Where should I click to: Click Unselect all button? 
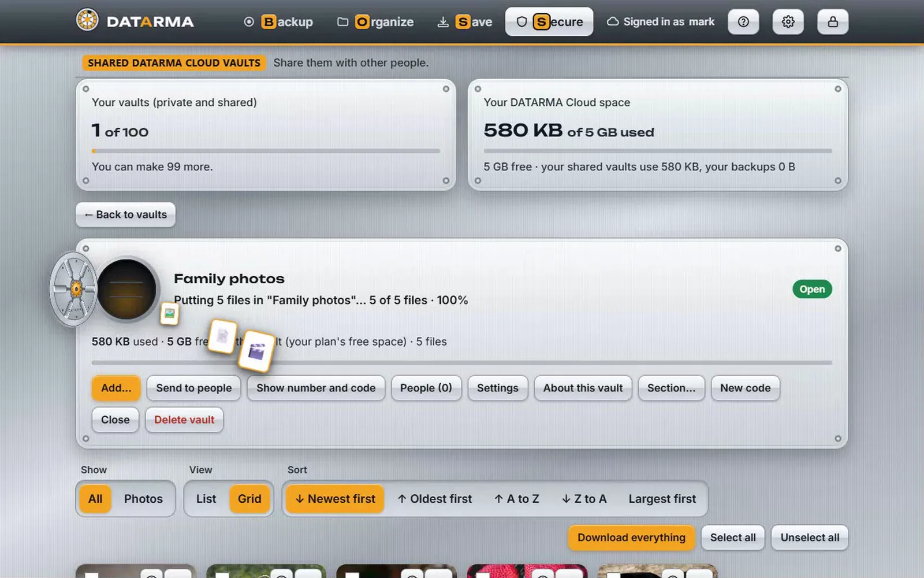810,538
